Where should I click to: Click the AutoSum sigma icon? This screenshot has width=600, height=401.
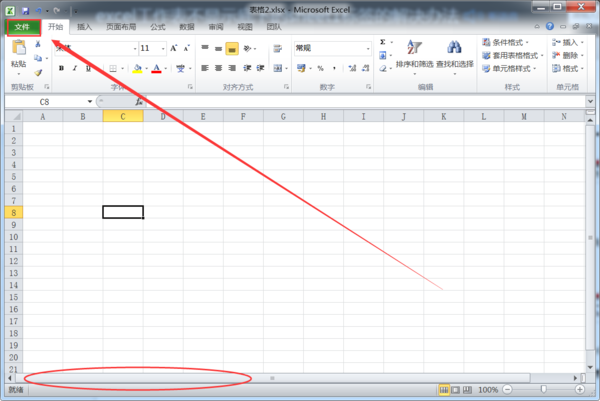(383, 42)
